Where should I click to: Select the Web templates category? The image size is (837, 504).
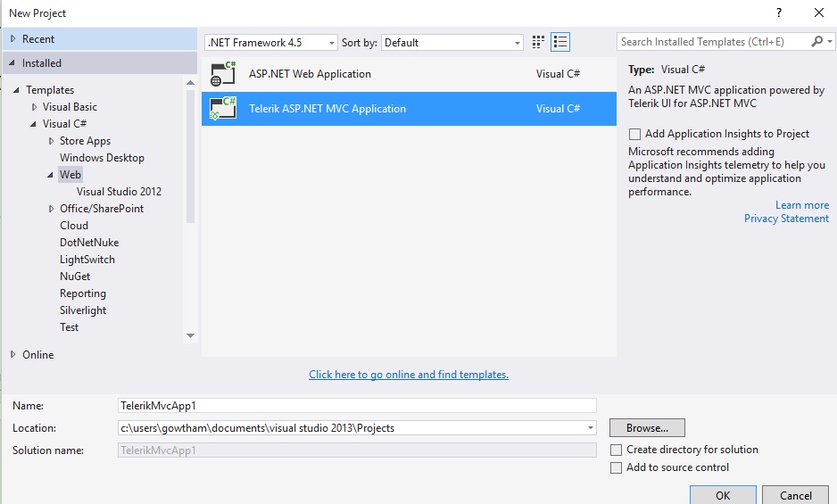coord(70,175)
